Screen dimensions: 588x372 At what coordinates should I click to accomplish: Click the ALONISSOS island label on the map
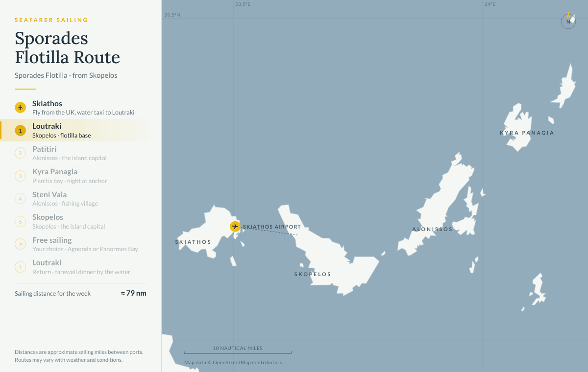432,229
